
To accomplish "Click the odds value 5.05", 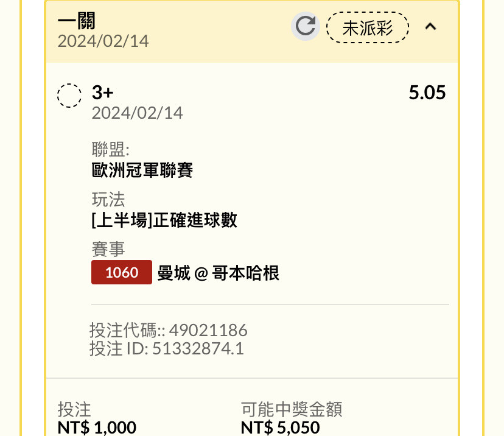I will [x=427, y=93].
